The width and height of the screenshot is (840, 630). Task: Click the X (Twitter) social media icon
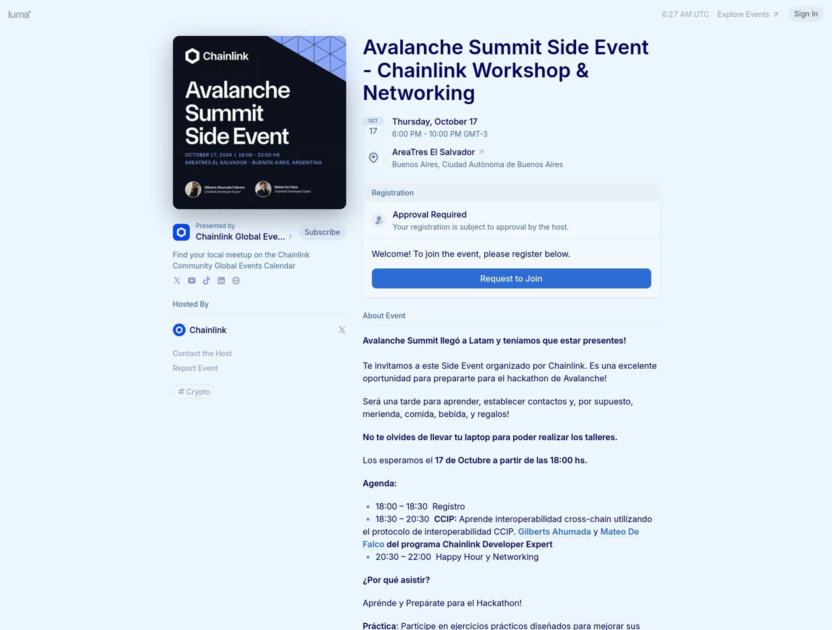tap(176, 280)
